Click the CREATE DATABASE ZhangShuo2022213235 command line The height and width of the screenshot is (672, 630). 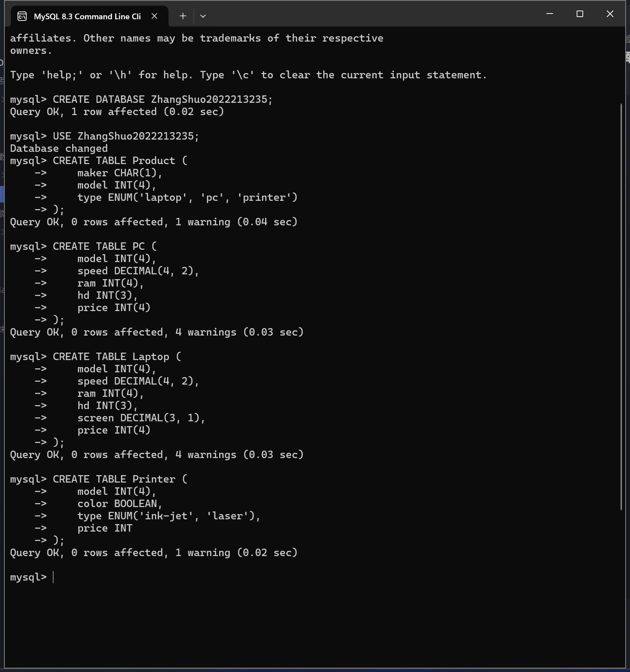[x=141, y=99]
